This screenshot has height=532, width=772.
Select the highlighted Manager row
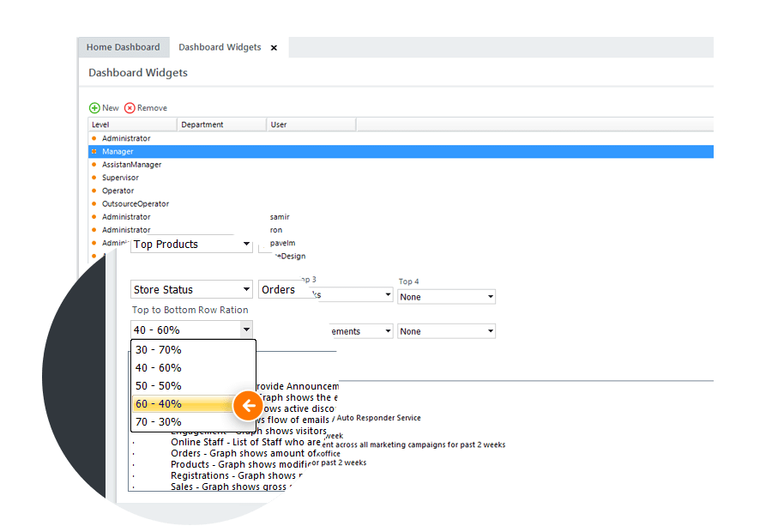point(401,152)
